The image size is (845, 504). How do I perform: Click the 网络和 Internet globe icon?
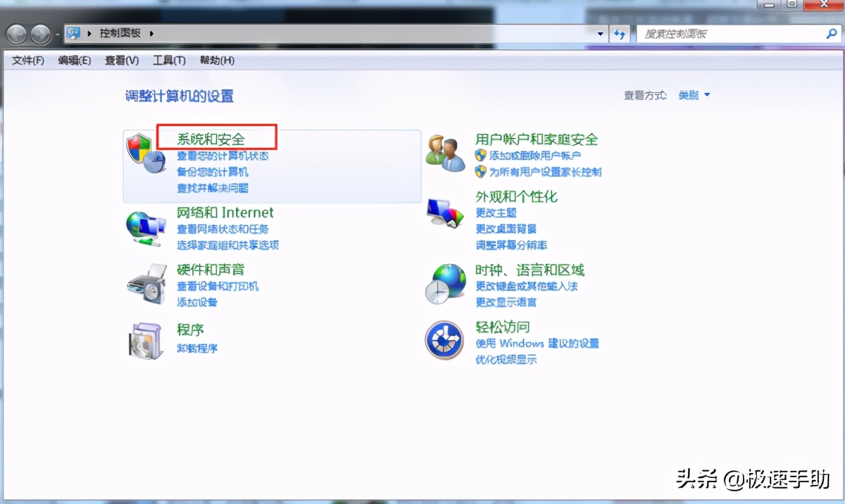tap(145, 227)
